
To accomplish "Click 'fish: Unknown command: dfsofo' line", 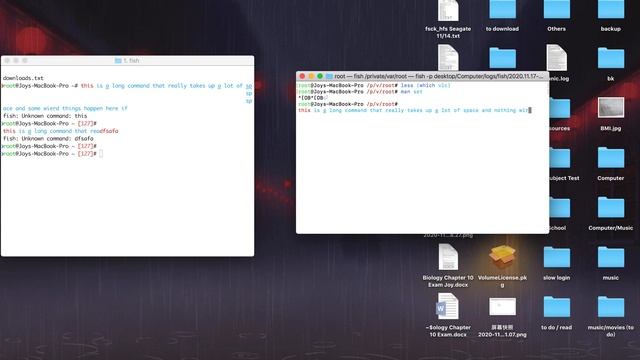I will click(48, 139).
